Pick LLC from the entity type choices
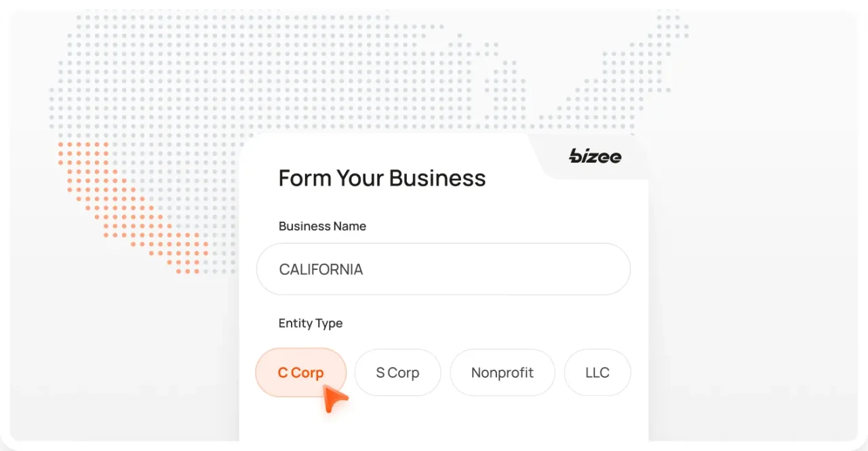Viewport: 868px width, 451px height. tap(597, 372)
